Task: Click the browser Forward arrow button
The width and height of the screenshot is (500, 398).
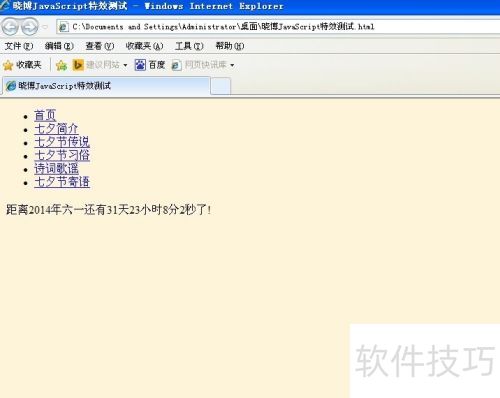Action: tap(30, 27)
